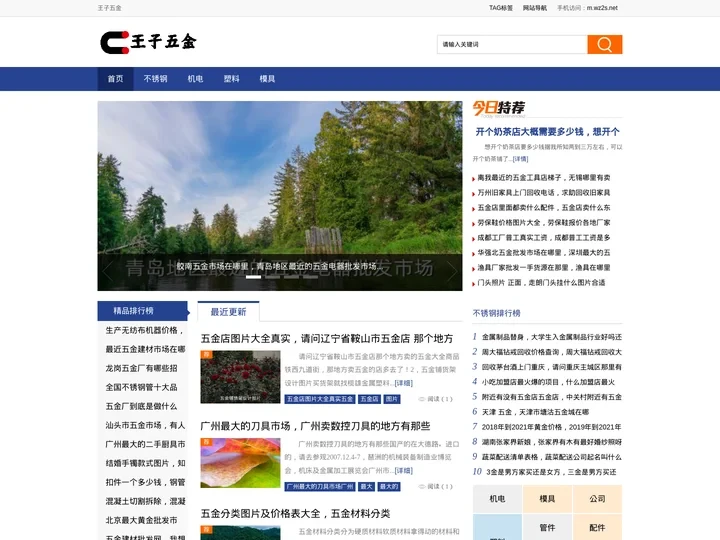
Task: Open ranking item 3 回收茅台酒上门重庆
Action: [x=551, y=367]
